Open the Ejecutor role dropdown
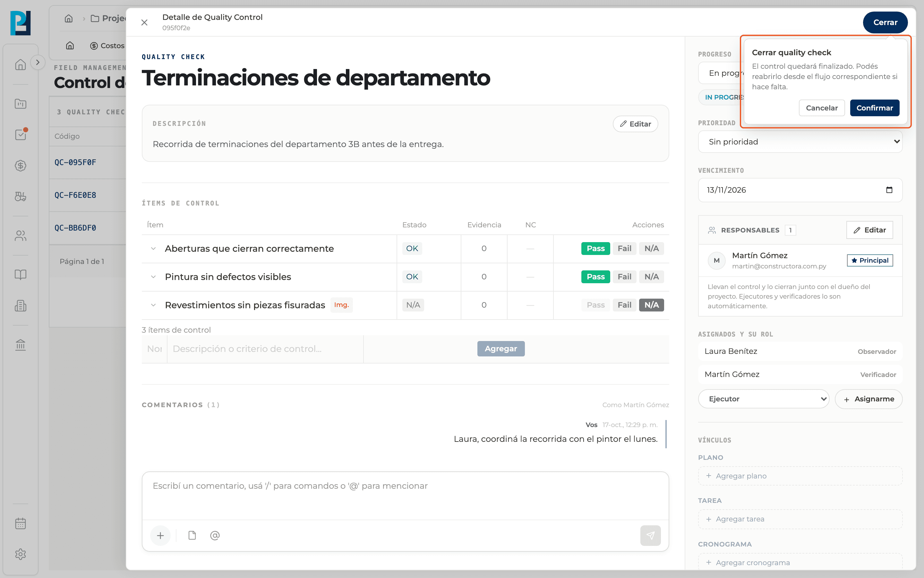This screenshot has height=578, width=924. coord(764,399)
